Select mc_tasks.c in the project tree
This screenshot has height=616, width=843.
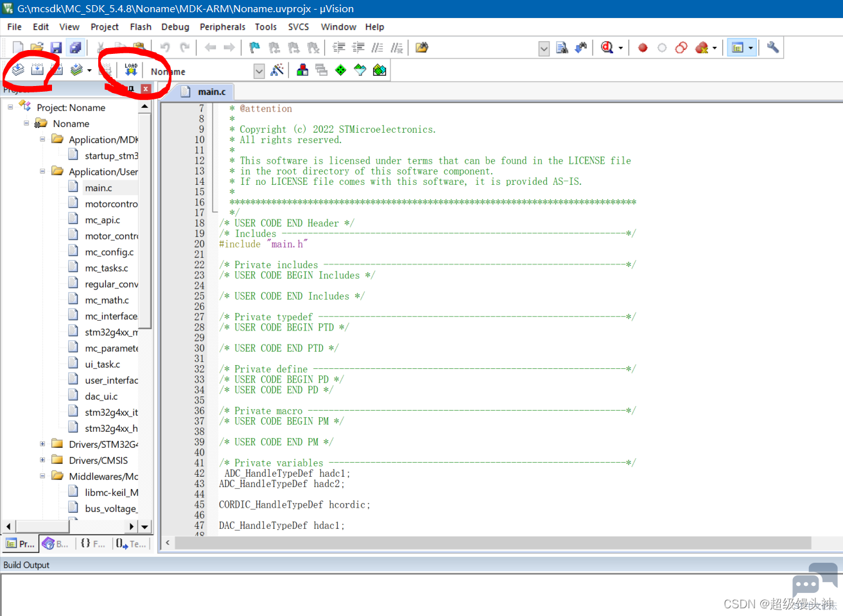pyautogui.click(x=107, y=268)
